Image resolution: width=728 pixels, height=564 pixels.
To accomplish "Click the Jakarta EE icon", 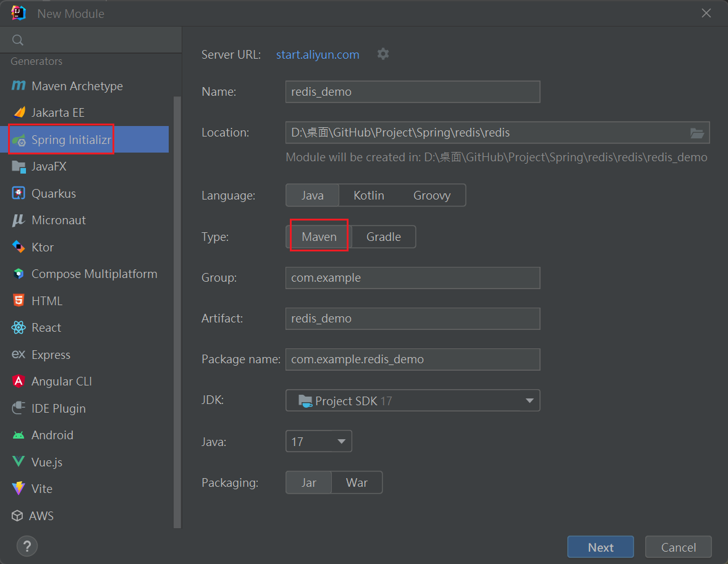I will tap(19, 112).
